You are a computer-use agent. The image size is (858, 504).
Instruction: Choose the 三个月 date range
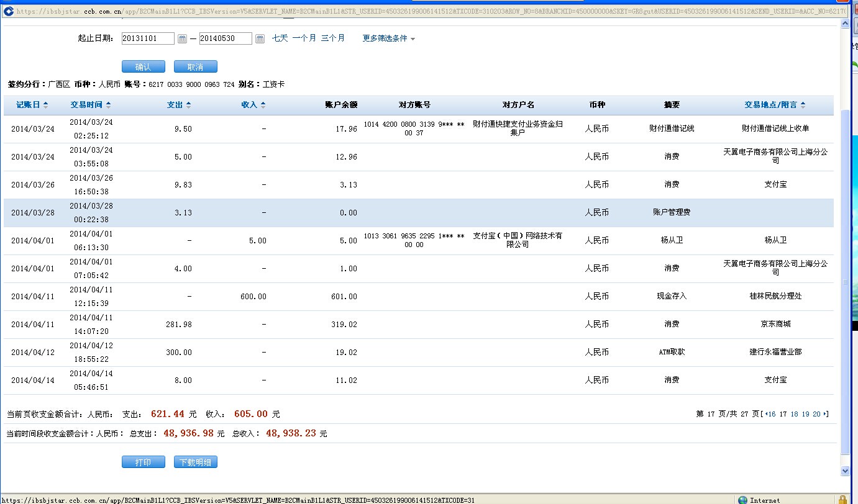[332, 38]
